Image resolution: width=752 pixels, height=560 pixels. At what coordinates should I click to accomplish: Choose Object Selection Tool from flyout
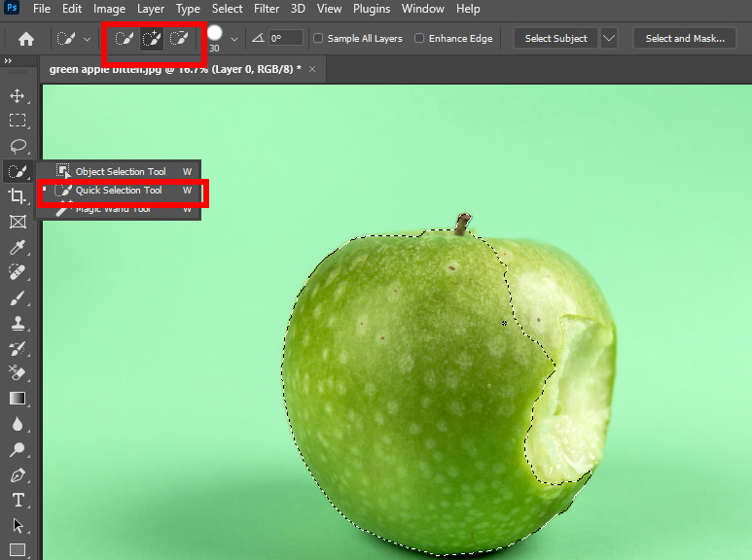119,171
